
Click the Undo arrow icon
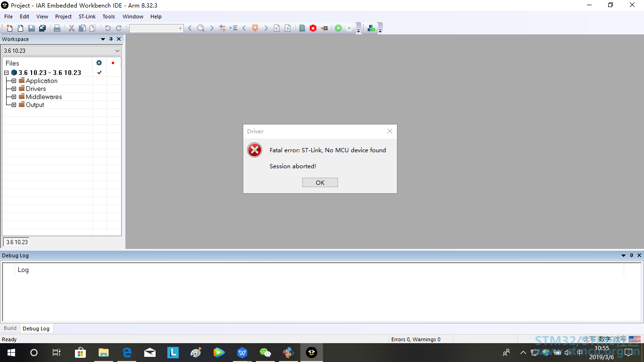pos(107,28)
